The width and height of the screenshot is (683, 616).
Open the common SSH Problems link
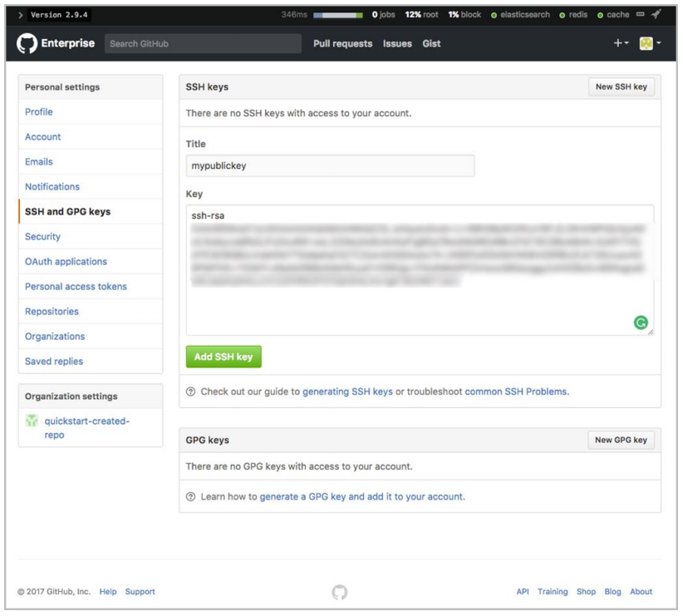[517, 392]
